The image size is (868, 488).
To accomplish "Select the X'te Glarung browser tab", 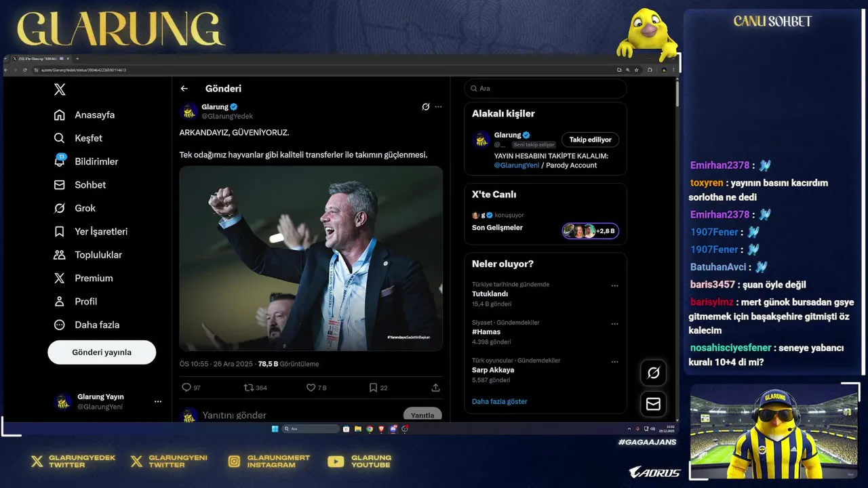I will point(41,59).
